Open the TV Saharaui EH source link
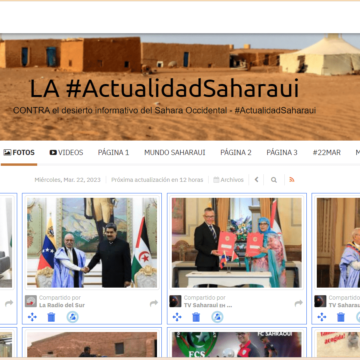This screenshot has width=360, height=360. (x=208, y=305)
